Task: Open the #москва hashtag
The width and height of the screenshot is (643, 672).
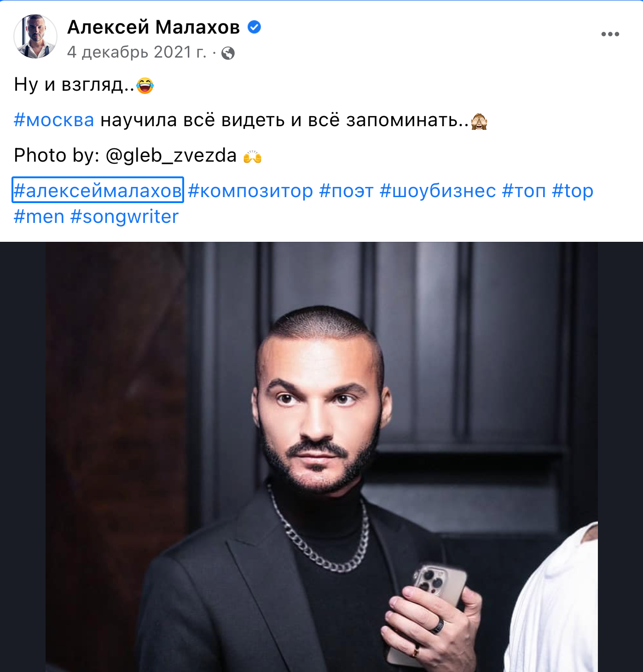Action: tap(54, 120)
